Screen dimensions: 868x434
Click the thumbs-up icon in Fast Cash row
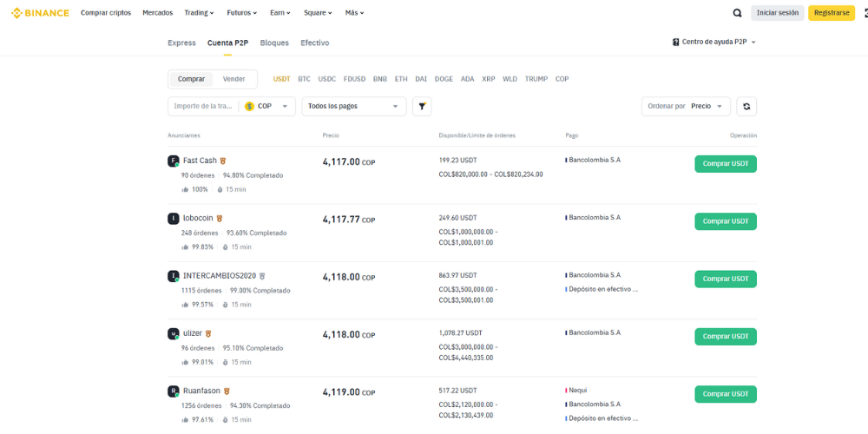click(185, 189)
